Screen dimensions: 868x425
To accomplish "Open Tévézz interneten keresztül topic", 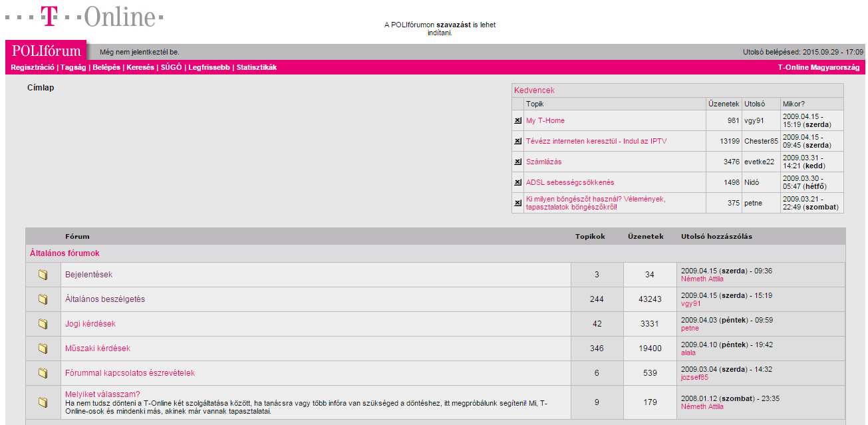I will pyautogui.click(x=596, y=141).
